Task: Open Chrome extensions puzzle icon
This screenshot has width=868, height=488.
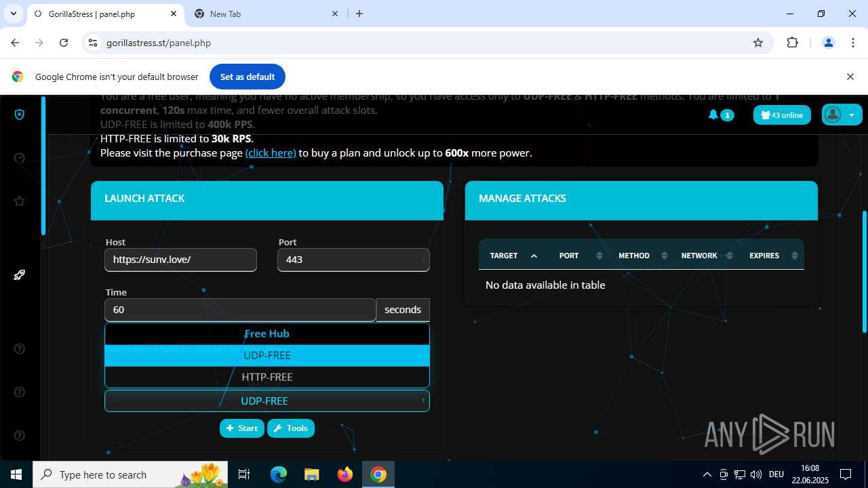Action: [x=792, y=43]
